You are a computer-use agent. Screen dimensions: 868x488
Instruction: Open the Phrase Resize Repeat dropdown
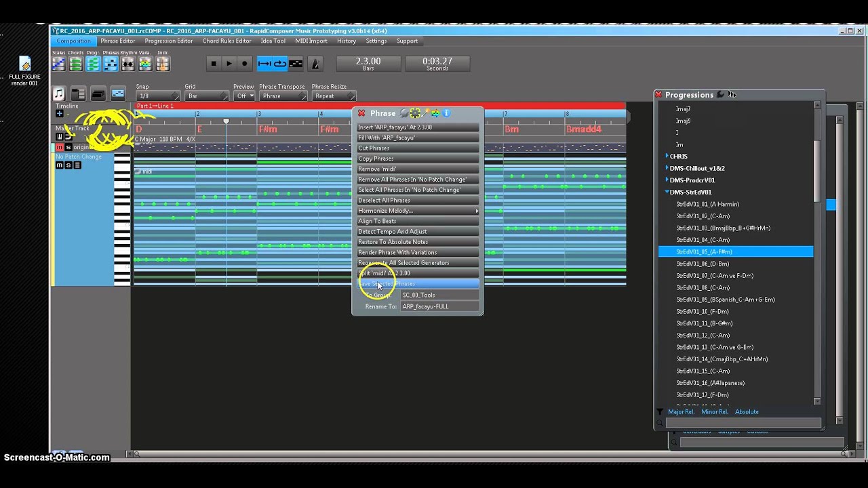333,96
